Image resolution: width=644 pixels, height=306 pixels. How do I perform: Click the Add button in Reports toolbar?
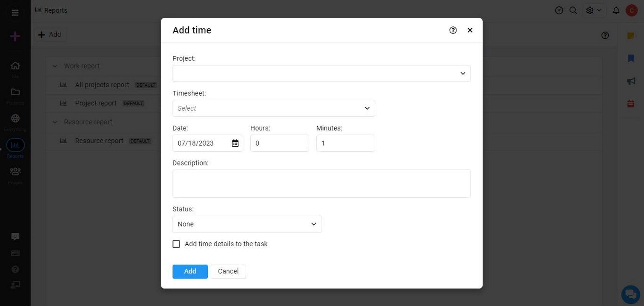coord(51,35)
